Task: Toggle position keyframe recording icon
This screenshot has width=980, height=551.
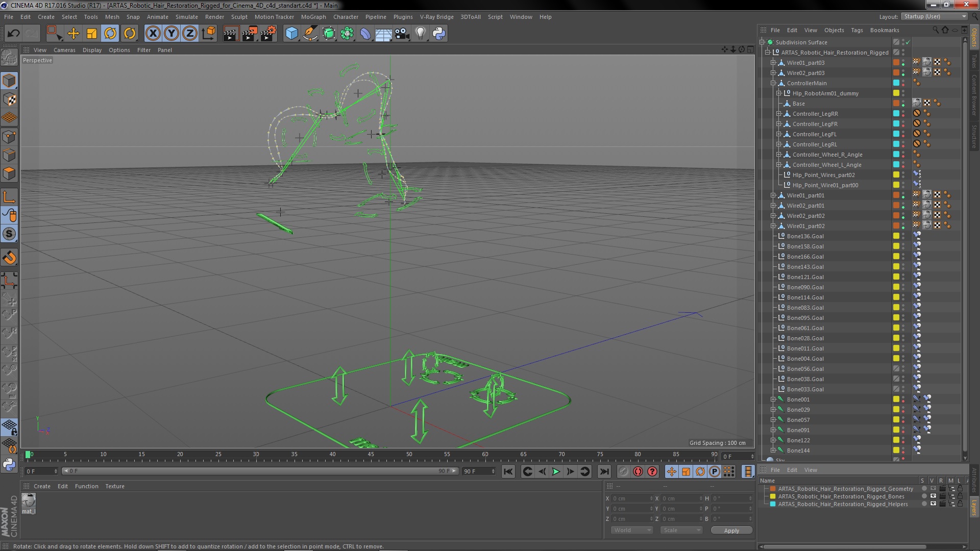Action: click(672, 471)
